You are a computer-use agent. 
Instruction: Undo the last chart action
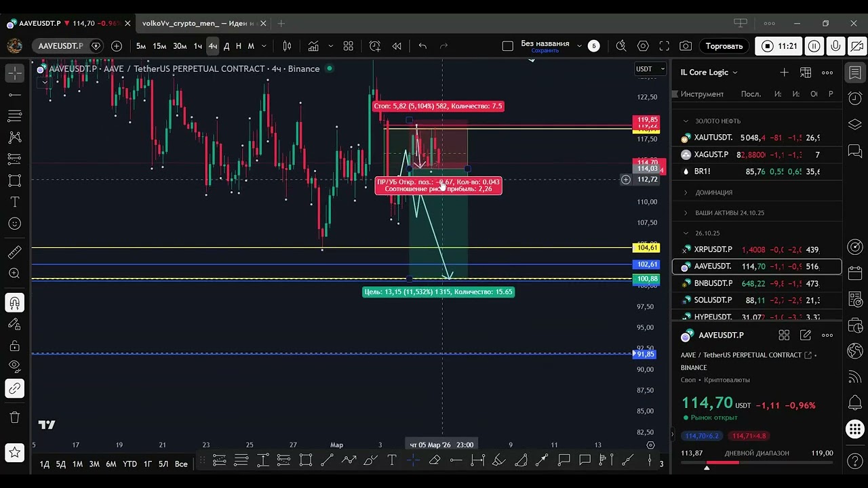422,46
